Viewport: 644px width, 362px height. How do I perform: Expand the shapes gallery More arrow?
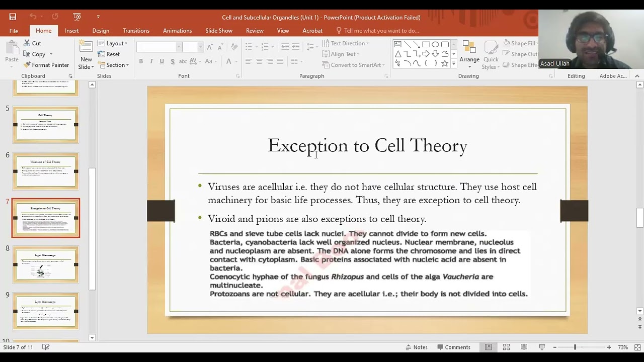click(454, 64)
